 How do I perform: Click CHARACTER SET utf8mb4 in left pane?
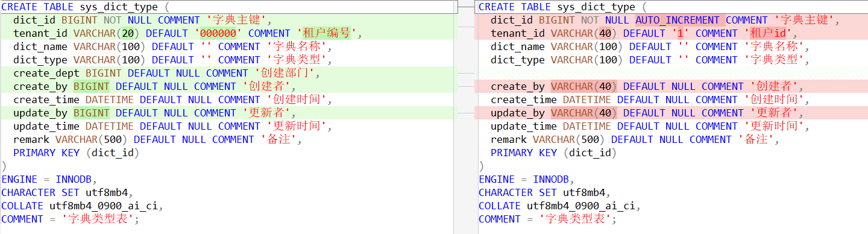[x=64, y=192]
